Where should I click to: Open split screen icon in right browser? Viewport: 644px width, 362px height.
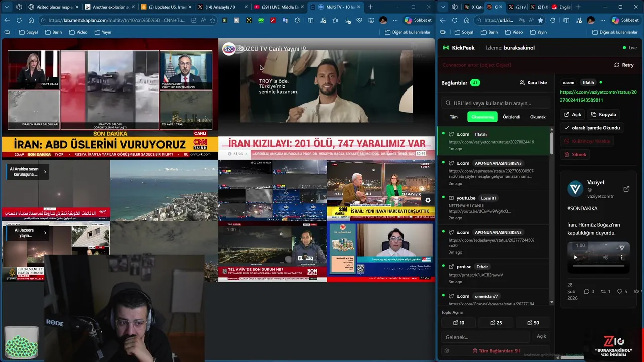pos(566,20)
